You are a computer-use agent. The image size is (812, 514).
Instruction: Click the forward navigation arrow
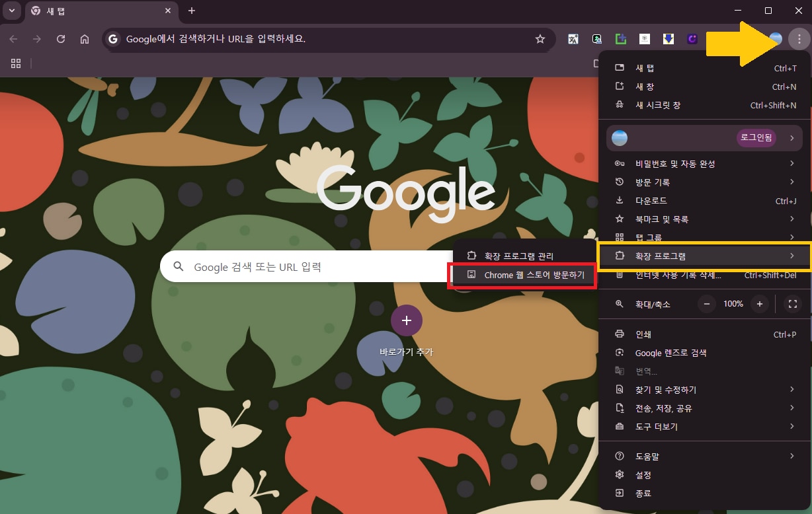37,39
